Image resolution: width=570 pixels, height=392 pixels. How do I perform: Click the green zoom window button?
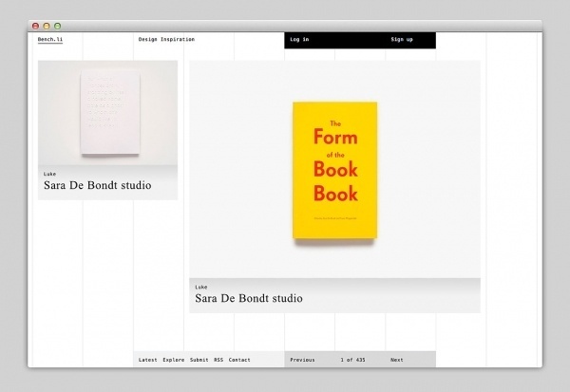pyautogui.click(x=57, y=26)
